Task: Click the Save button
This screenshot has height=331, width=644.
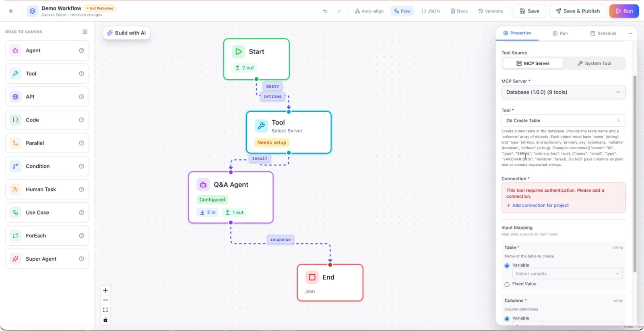Action: (529, 11)
